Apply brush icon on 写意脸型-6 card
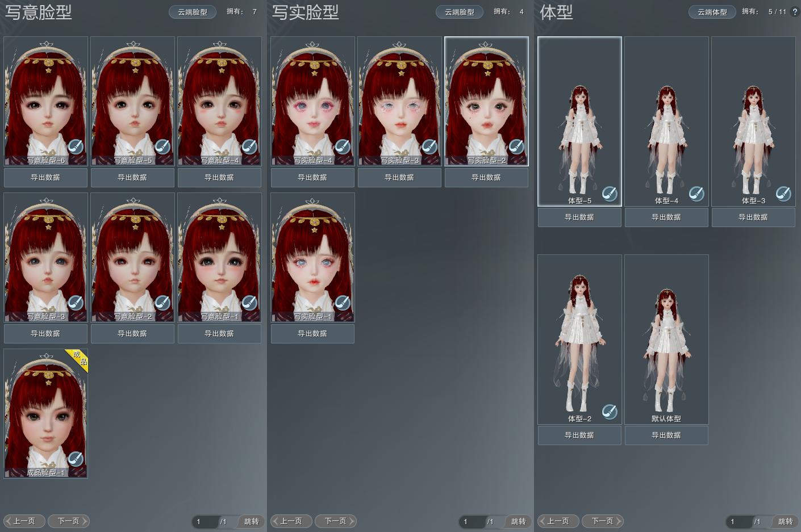Screen dimensions: 801x532 (x=76, y=146)
